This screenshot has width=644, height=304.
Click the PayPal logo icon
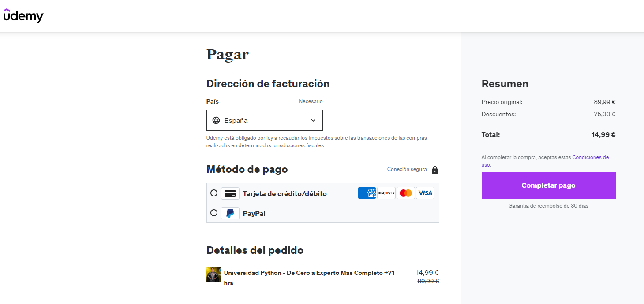tap(230, 213)
